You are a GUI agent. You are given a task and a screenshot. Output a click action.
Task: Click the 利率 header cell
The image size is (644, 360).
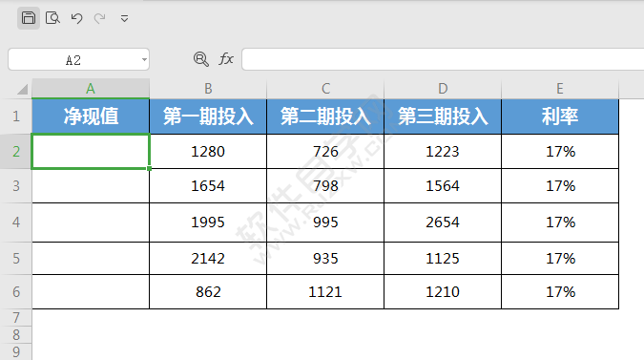pos(560,116)
